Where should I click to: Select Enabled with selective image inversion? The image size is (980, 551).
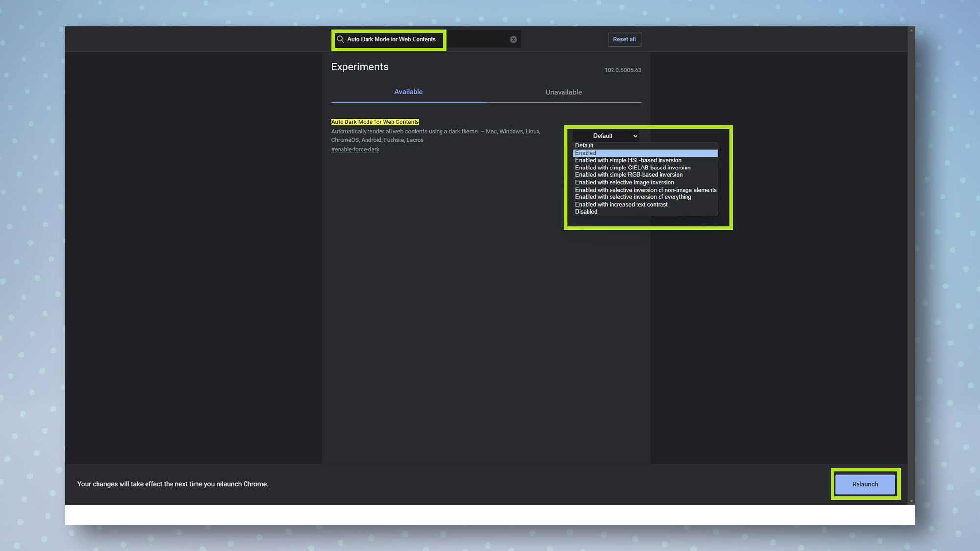coord(624,182)
